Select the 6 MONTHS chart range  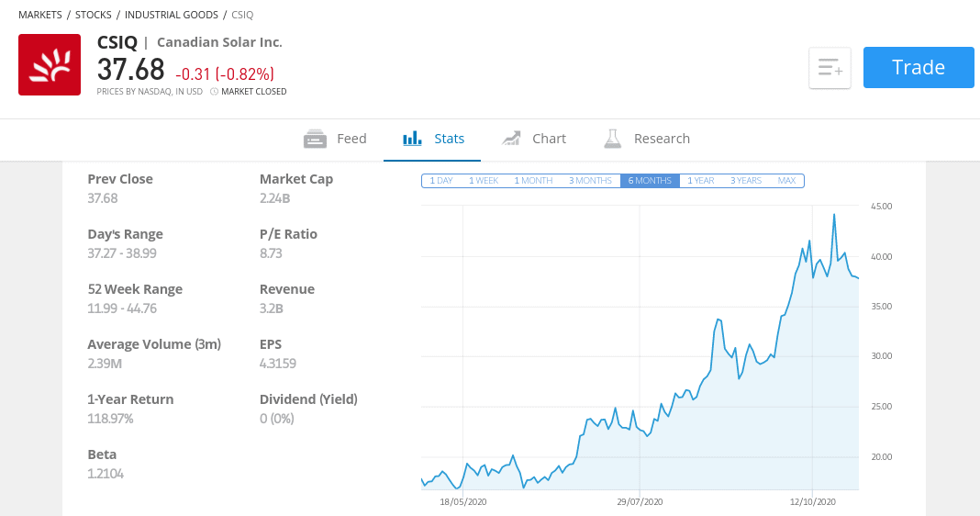pos(650,181)
